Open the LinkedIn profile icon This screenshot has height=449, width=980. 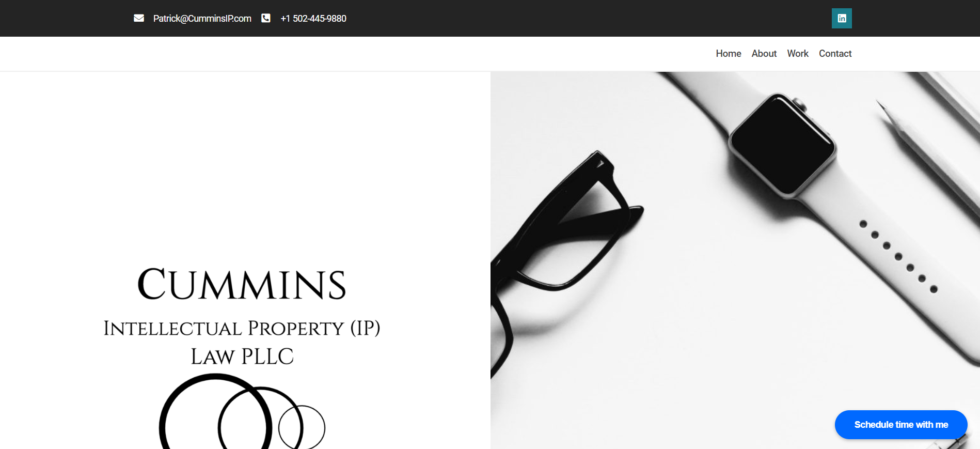(x=842, y=19)
